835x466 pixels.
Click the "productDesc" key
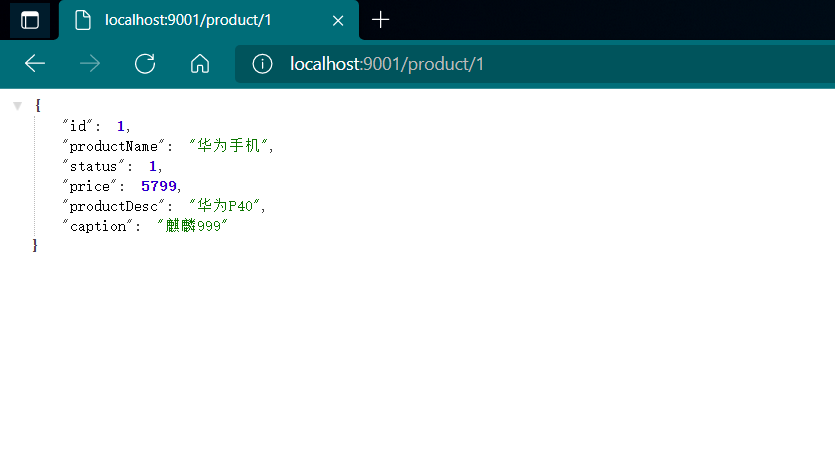113,206
